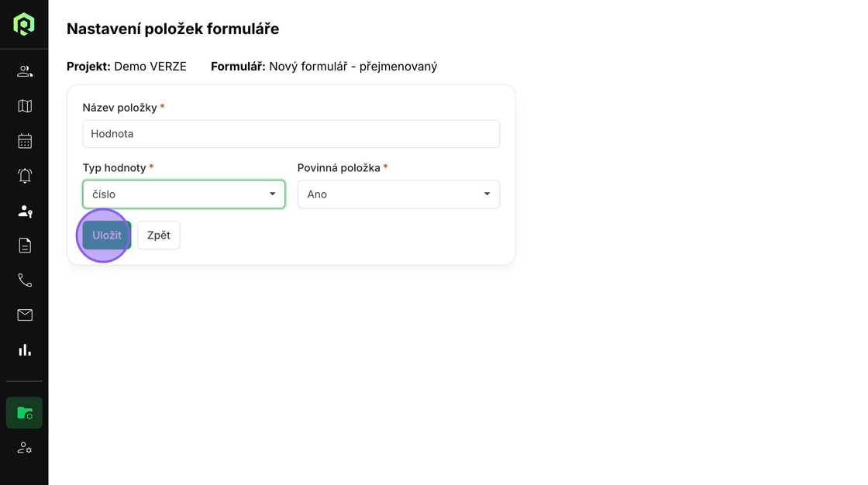Viewport: 868px width, 485px height.
Task: Open the phone calls icon in sidebar
Action: coord(25,280)
